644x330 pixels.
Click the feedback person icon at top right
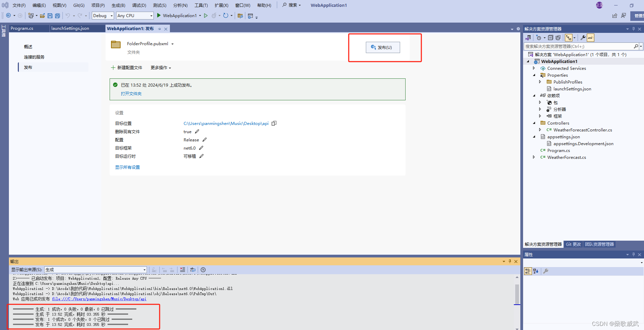click(x=623, y=16)
